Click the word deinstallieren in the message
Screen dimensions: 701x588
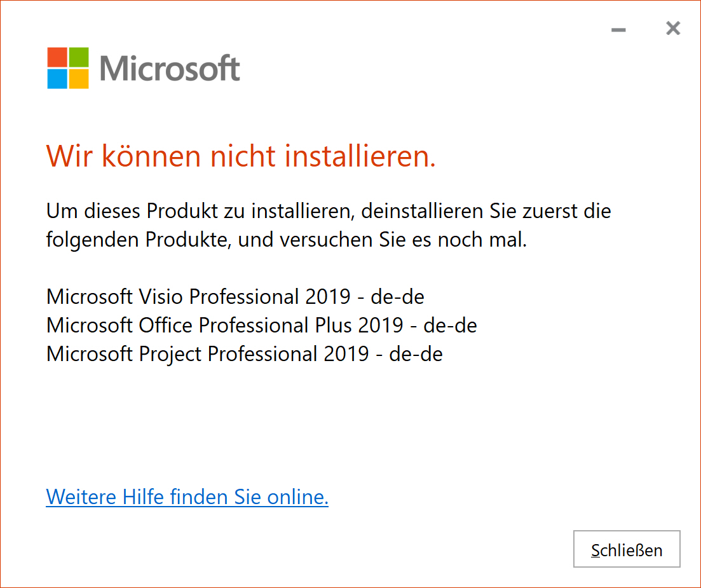click(422, 211)
